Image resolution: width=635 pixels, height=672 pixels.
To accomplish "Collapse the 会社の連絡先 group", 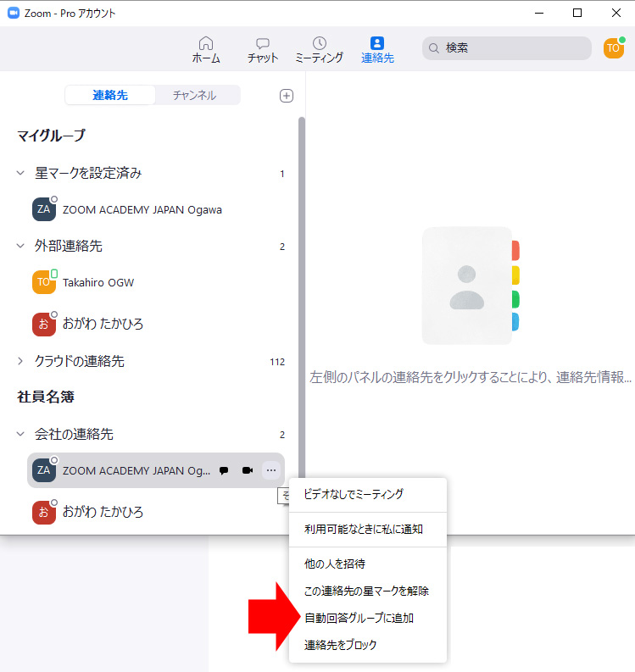I will tap(20, 434).
